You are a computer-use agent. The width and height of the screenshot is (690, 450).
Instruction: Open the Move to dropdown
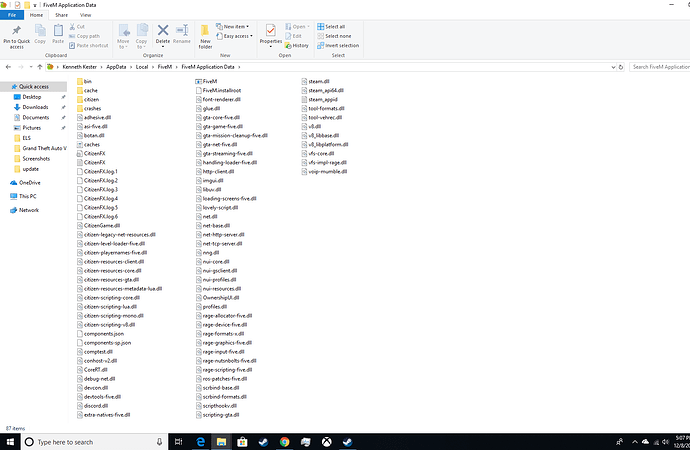pos(123,37)
